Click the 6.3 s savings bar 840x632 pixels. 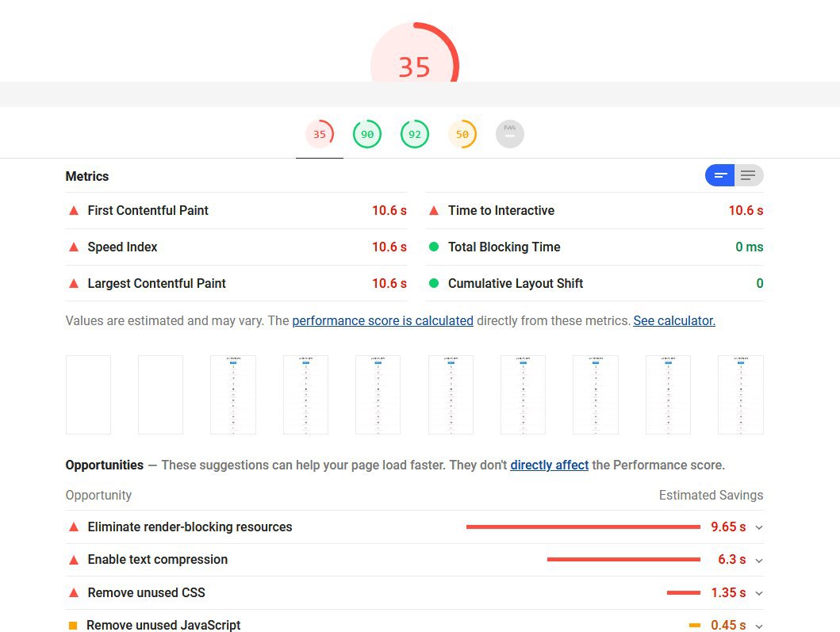click(623, 560)
